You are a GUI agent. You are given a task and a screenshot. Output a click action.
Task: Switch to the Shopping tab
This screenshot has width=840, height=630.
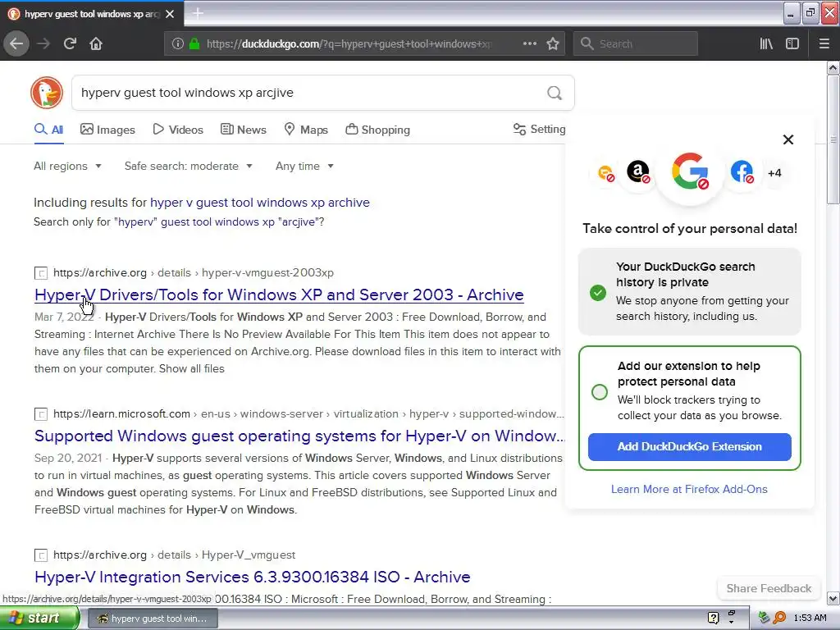click(x=377, y=130)
